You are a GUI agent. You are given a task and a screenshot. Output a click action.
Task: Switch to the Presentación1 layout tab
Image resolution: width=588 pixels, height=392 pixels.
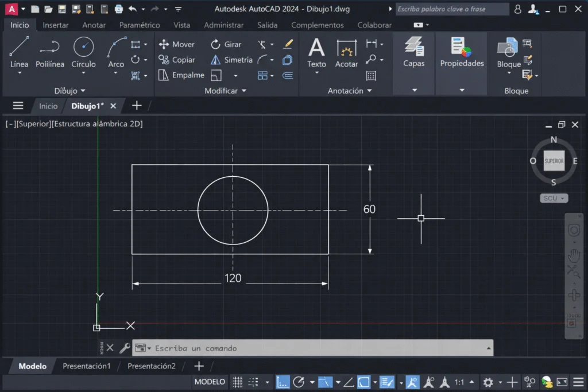[86, 366]
